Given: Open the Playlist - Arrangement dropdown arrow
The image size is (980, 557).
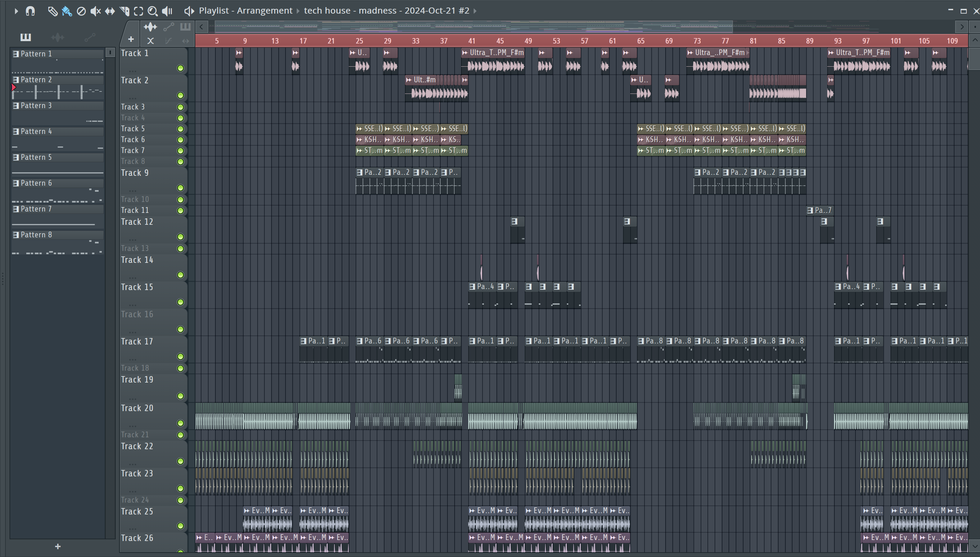Looking at the screenshot, I should click(x=298, y=11).
